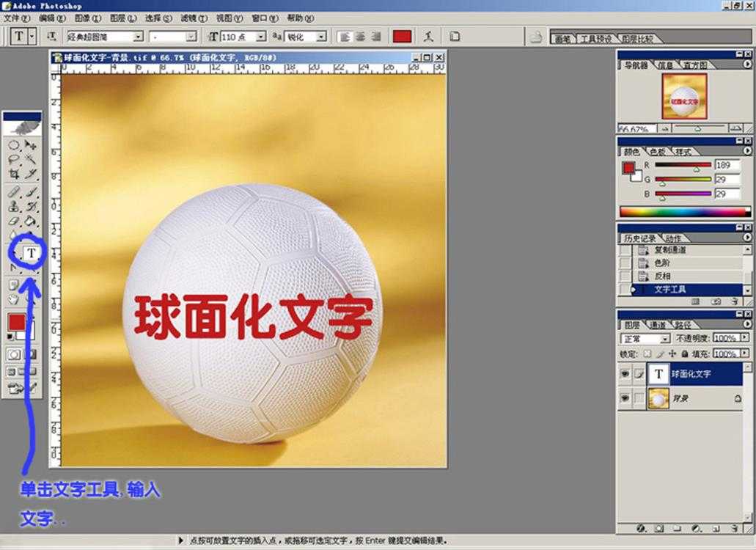Open the font size dropdown

pos(261,37)
